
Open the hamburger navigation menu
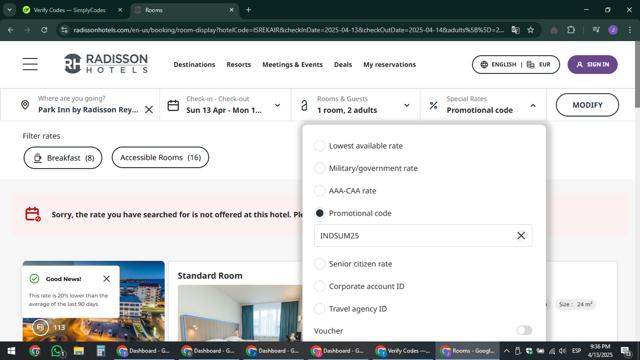tap(30, 64)
